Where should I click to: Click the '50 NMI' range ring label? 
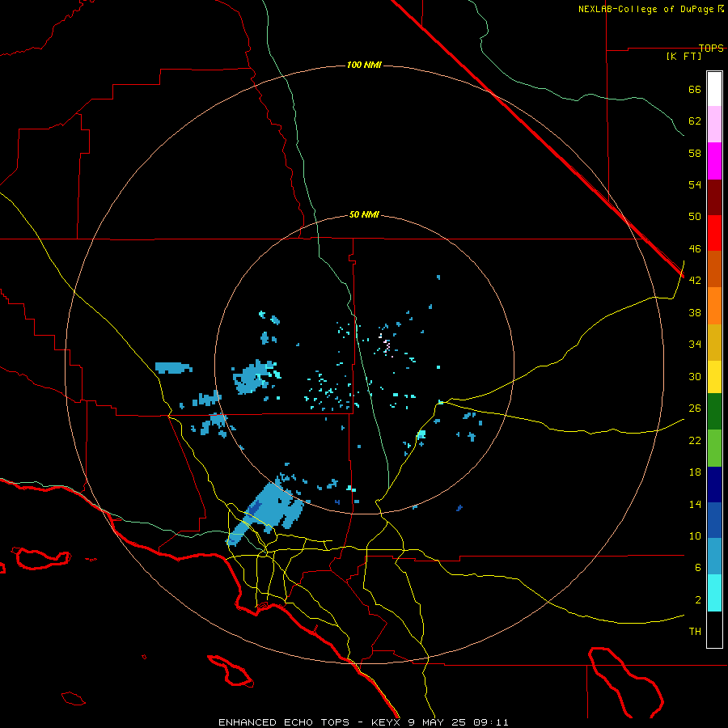click(x=364, y=214)
